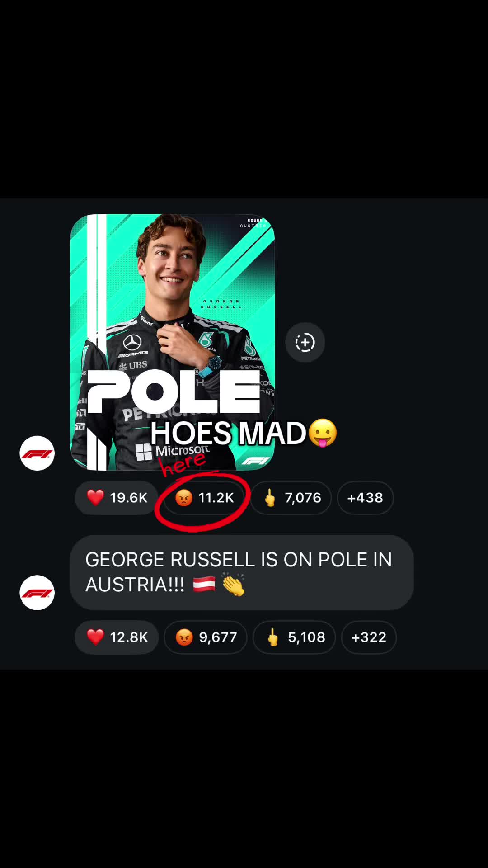This screenshot has width=488, height=868.
Task: Open F1 avatar beside the Austria text message
Action: (37, 592)
